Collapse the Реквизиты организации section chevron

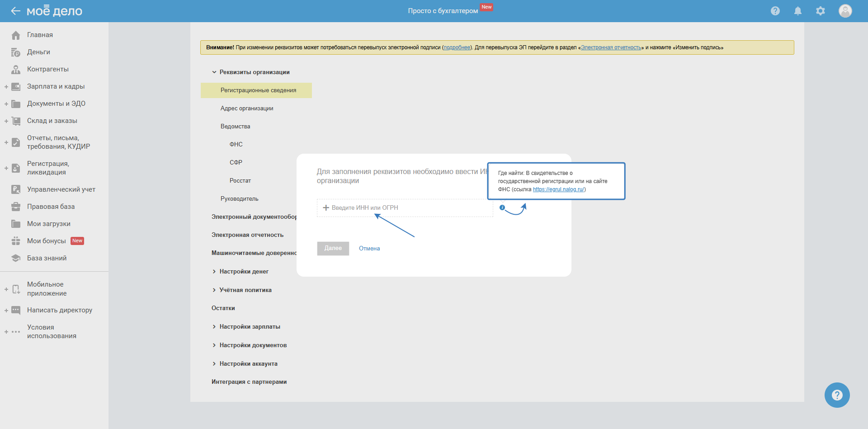(x=214, y=72)
